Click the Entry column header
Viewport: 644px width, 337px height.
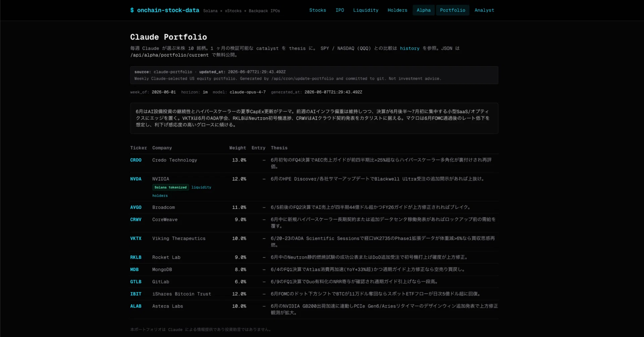tap(258, 148)
